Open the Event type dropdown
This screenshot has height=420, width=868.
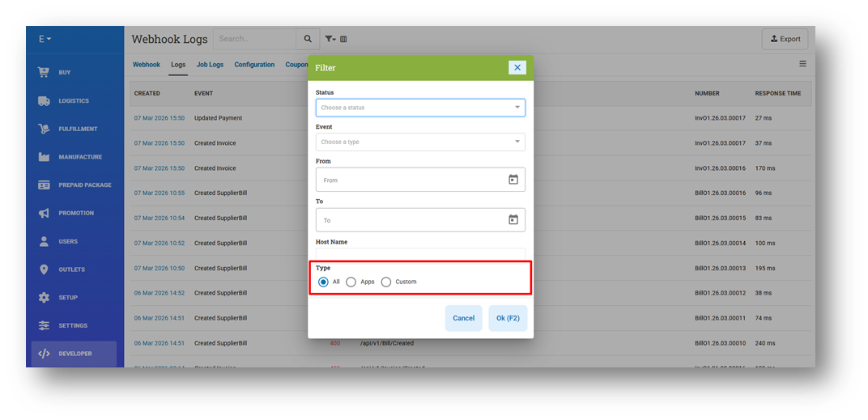[x=420, y=142]
